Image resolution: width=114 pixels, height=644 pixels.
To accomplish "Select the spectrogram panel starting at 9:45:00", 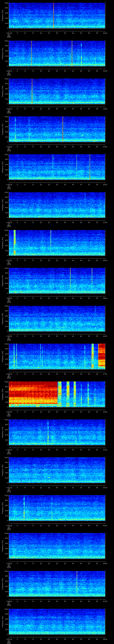I will point(57,546).
